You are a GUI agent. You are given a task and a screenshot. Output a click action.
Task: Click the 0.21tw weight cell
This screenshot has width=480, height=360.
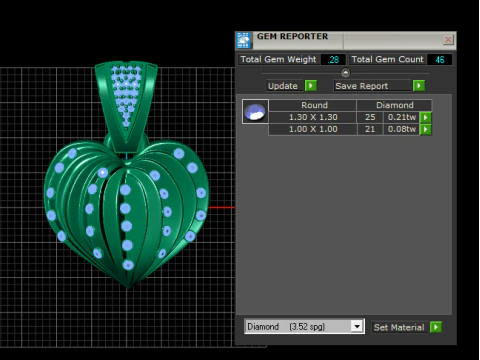[402, 117]
